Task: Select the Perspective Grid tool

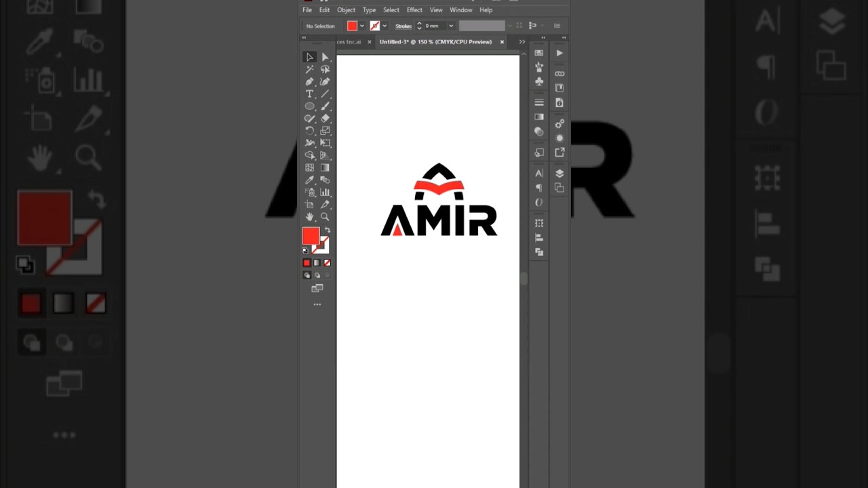Action: [325, 155]
